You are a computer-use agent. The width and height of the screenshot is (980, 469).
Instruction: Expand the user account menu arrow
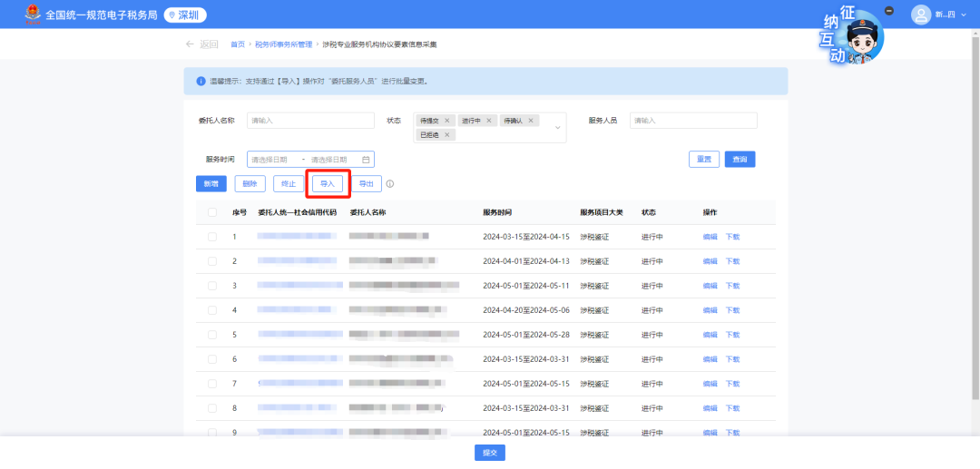pos(963,15)
